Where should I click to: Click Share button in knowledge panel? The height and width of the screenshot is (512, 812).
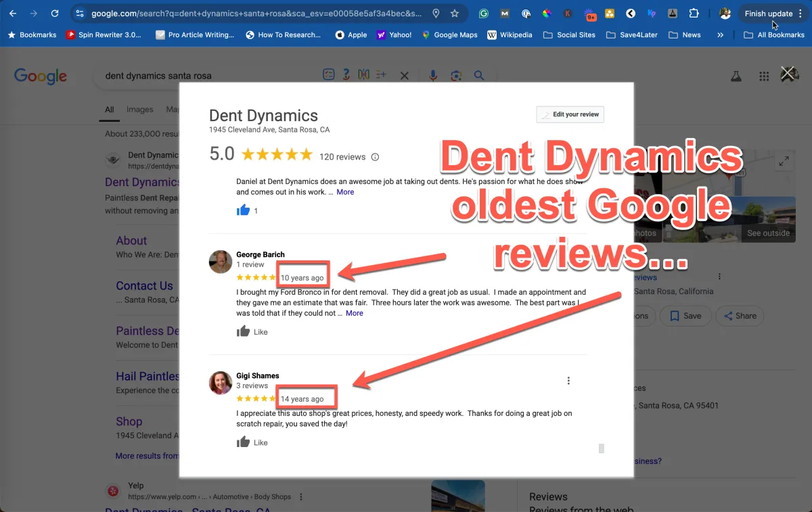pyautogui.click(x=740, y=316)
